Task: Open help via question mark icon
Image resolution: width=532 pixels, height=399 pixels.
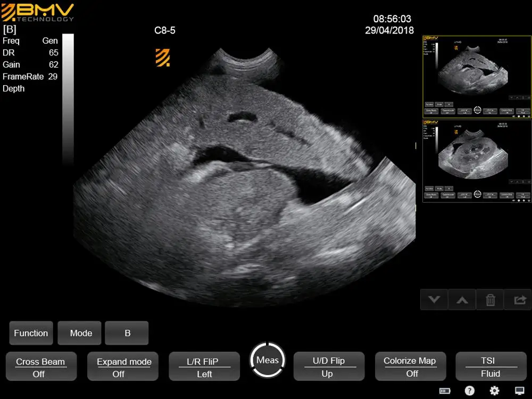Action: (470, 391)
